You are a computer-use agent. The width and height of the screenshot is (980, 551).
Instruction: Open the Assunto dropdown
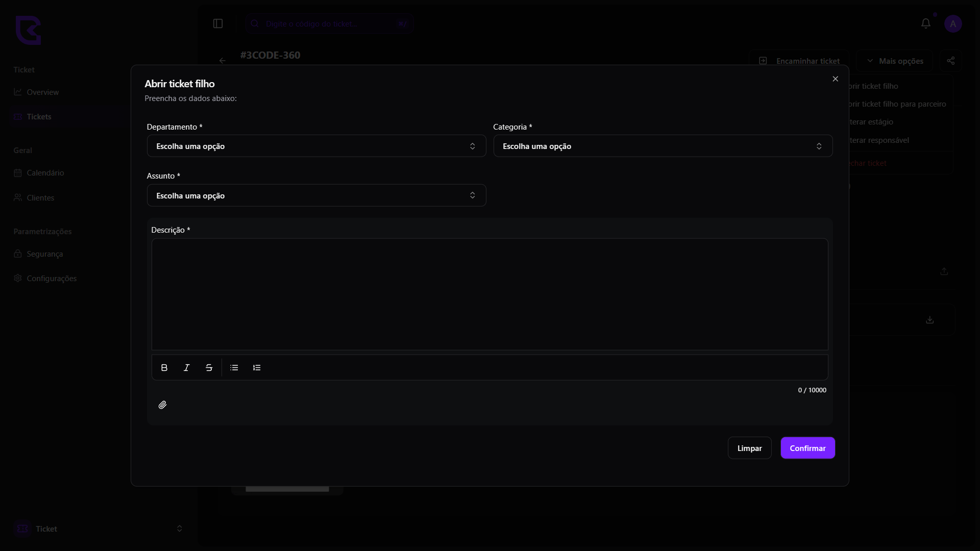coord(316,196)
